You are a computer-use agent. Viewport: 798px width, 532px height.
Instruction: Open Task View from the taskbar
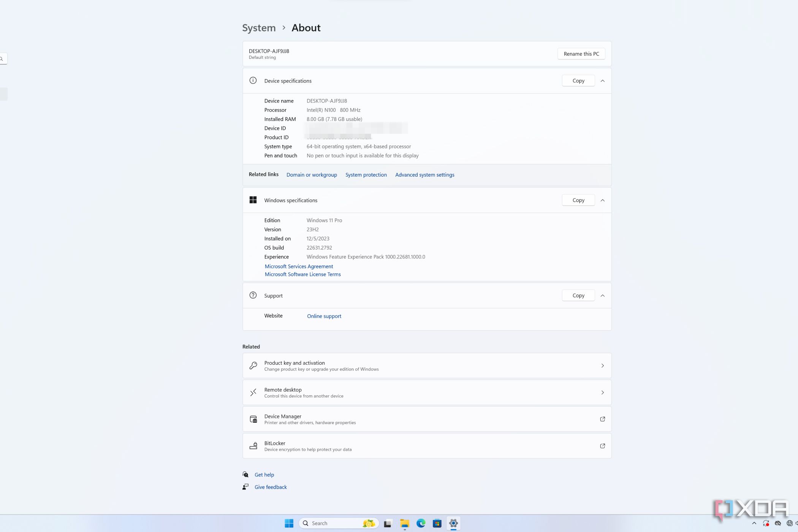388,524
